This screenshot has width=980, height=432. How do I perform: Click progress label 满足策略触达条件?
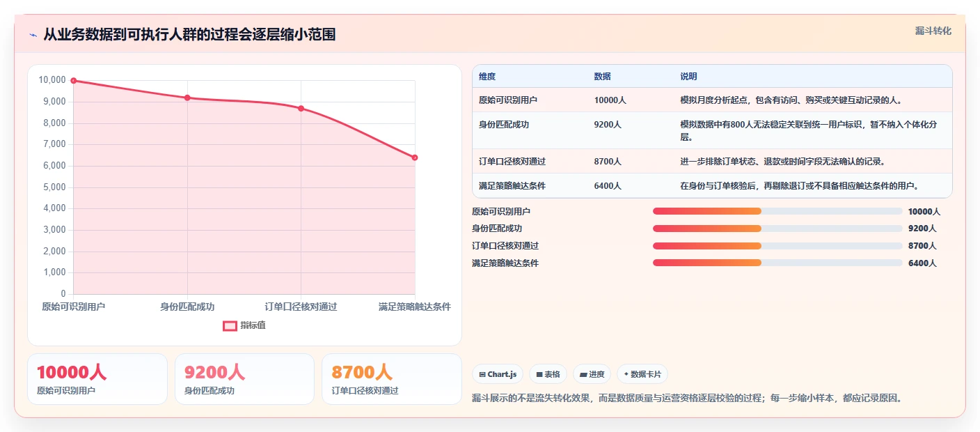click(x=505, y=263)
